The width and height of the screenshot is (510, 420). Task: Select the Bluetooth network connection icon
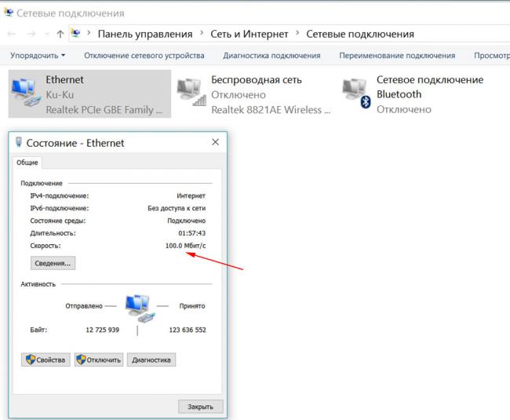coord(357,94)
